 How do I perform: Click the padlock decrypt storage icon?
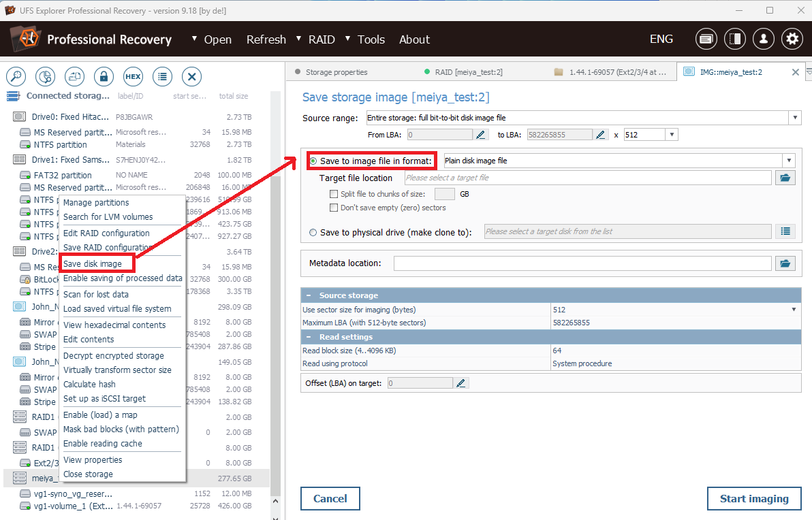[x=104, y=76]
